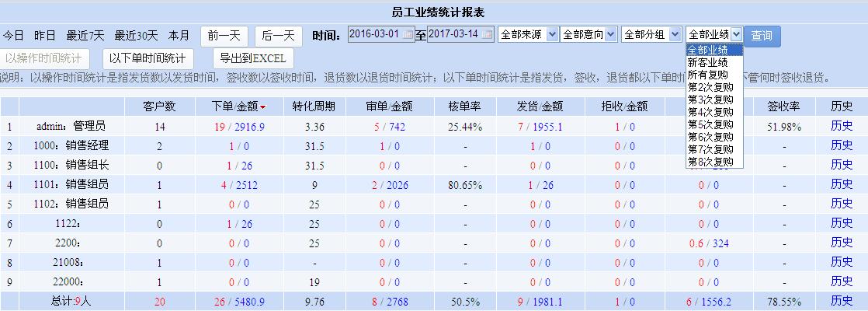Expand the 全部意向 dropdown

click(x=589, y=35)
